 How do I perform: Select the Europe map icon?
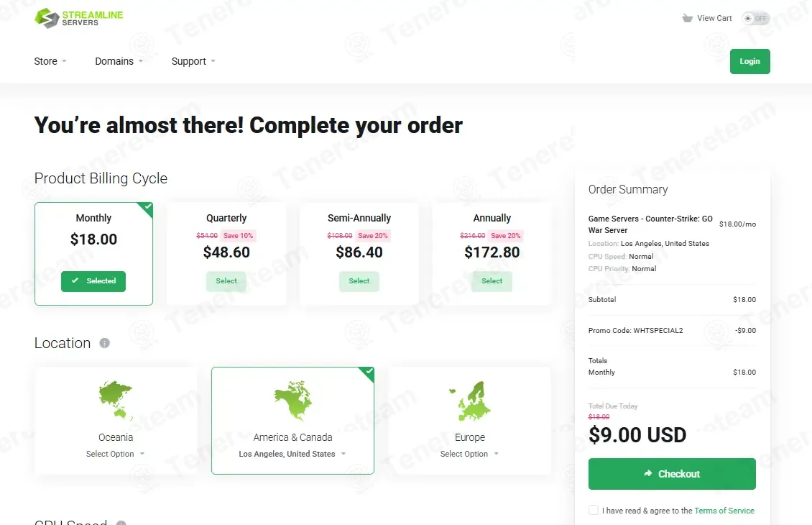coord(470,400)
